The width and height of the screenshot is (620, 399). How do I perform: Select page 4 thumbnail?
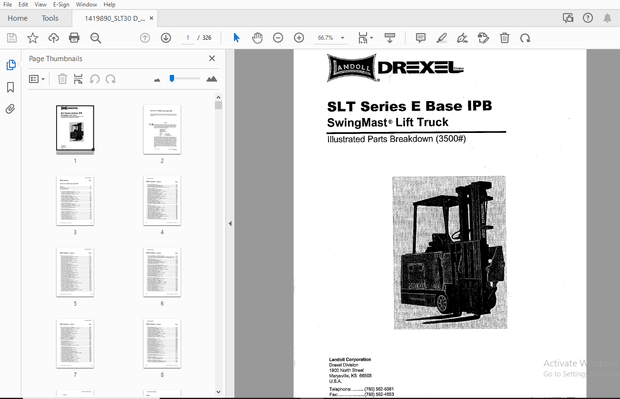point(162,200)
